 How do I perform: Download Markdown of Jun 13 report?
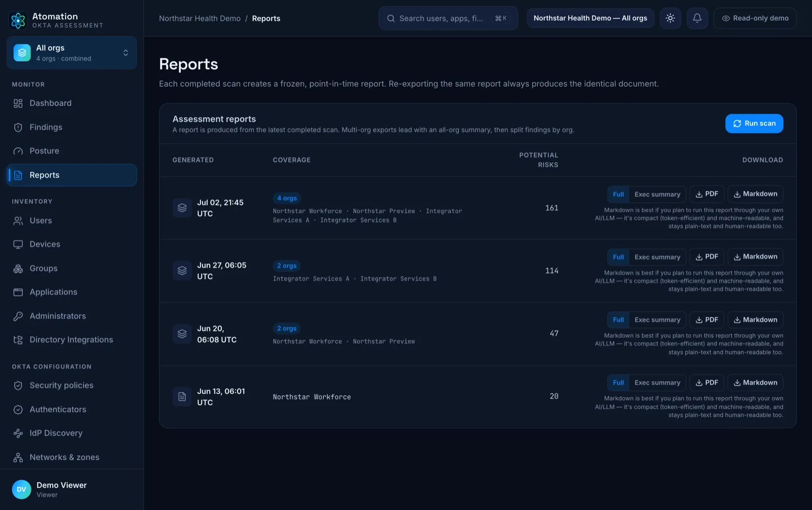(x=755, y=383)
